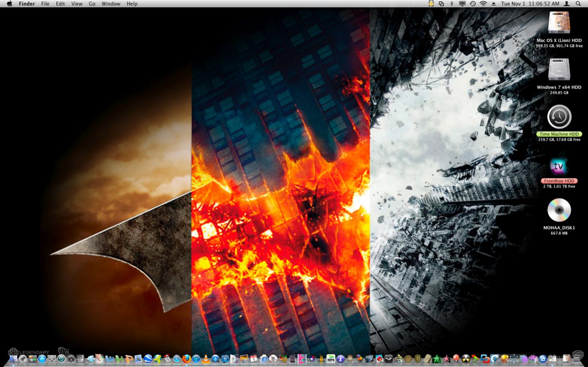Image resolution: width=588 pixels, height=367 pixels.
Task: Launch Burn radioactive icon in Dock
Action: pyautogui.click(x=466, y=359)
